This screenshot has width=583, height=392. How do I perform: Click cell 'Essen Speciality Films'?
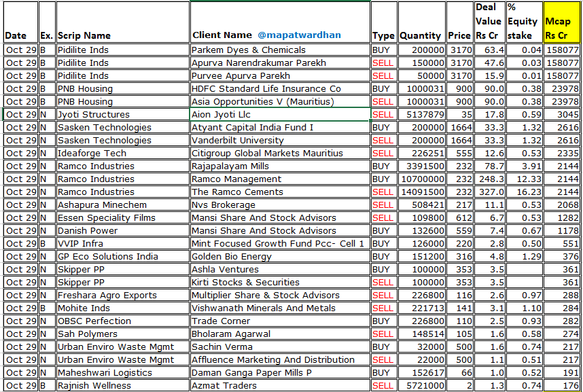(x=123, y=217)
